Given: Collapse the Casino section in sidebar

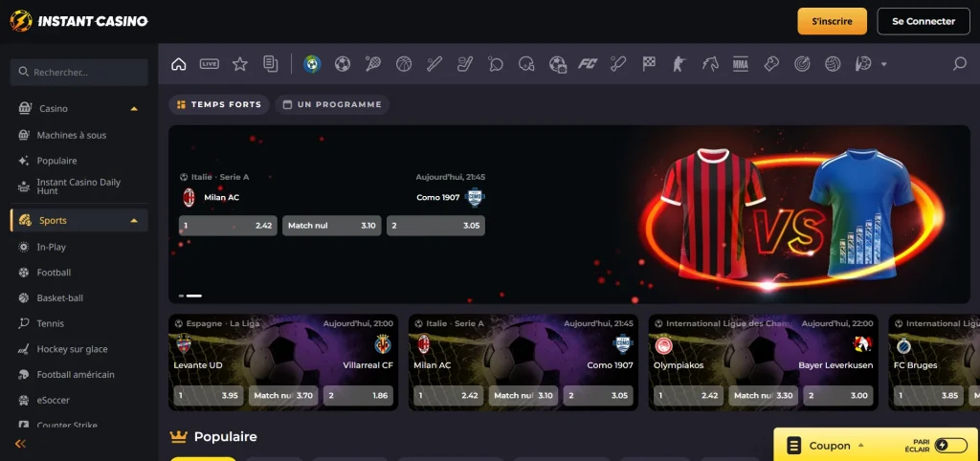Looking at the screenshot, I should 134,108.
